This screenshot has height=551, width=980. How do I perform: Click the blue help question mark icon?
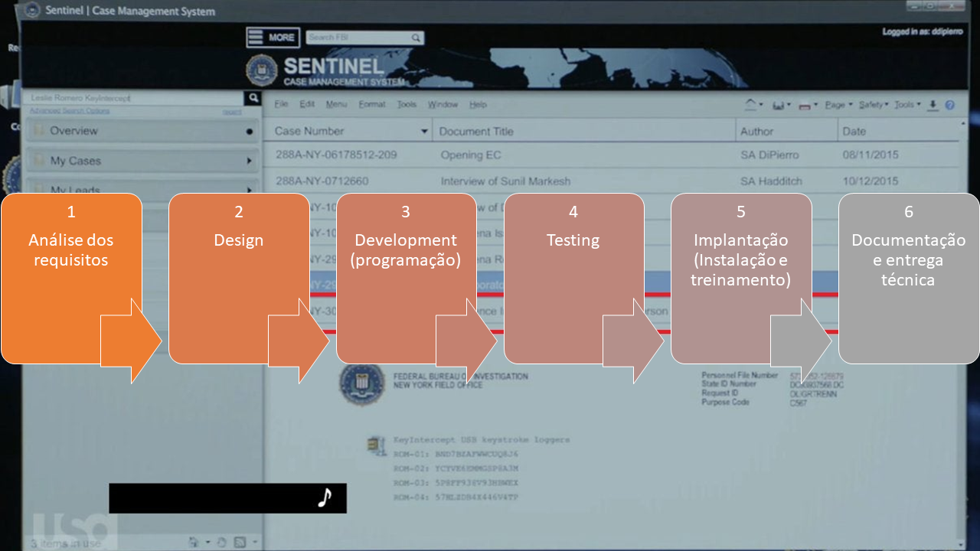click(x=950, y=105)
